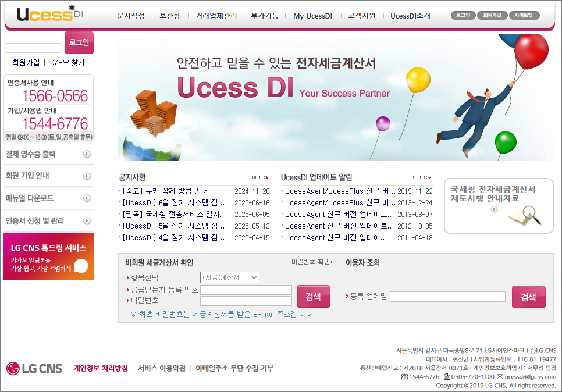Image resolution: width=562 pixels, height=392 pixels.
Task: Click the LG CNS footer logo
Action: [x=34, y=368]
